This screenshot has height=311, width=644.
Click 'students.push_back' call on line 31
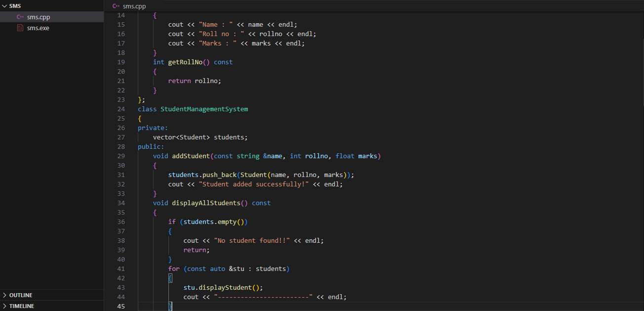[202, 175]
